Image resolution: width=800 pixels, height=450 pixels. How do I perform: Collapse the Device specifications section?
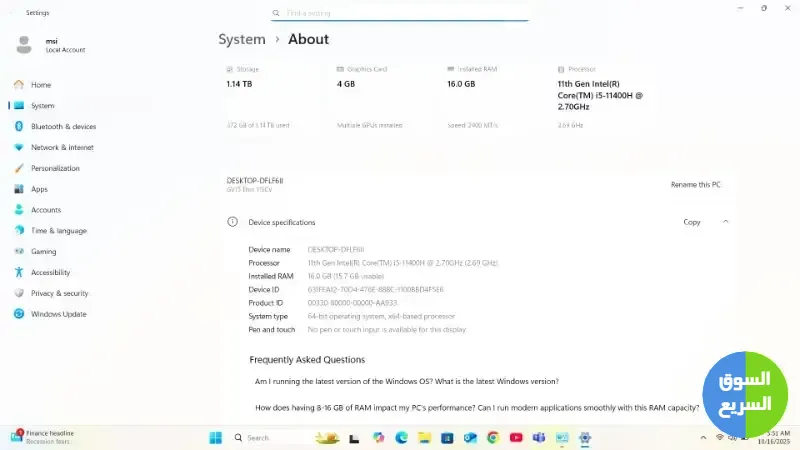click(725, 222)
